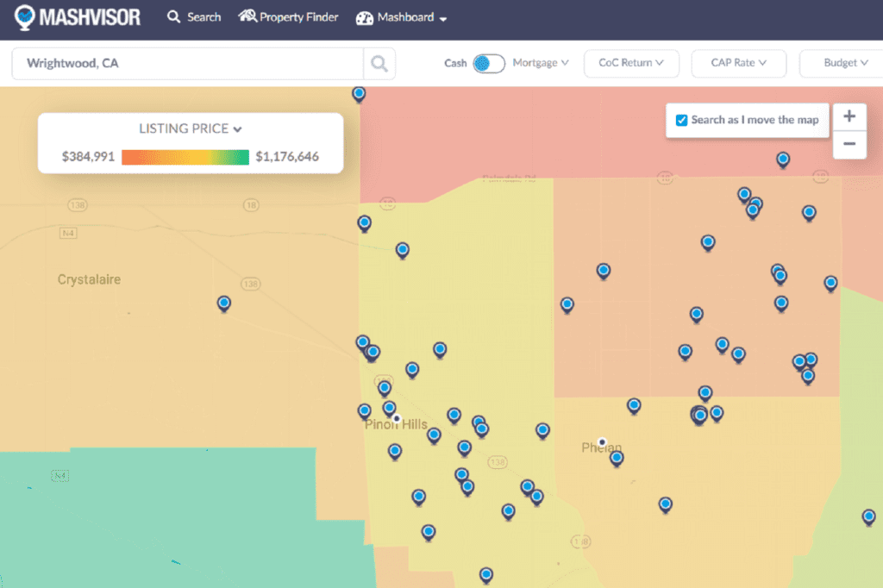Uncheck Search as I move the map
Viewport: 883px width, 588px height.
click(684, 120)
